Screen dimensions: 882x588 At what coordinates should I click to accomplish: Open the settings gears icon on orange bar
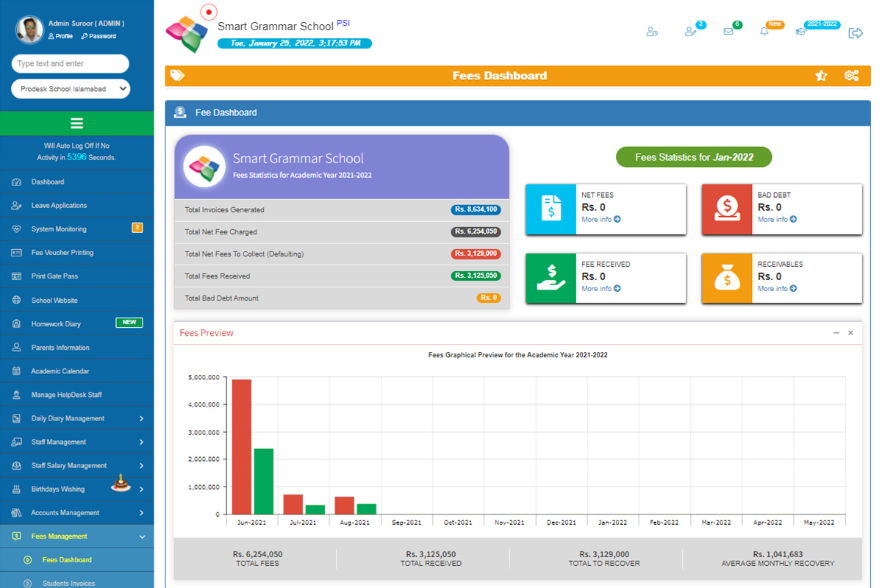coord(851,76)
